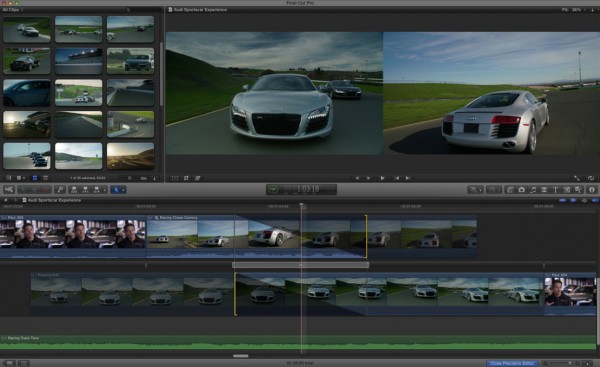The width and height of the screenshot is (600, 367).
Task: Open the Titles browser T icon
Action: [555, 189]
